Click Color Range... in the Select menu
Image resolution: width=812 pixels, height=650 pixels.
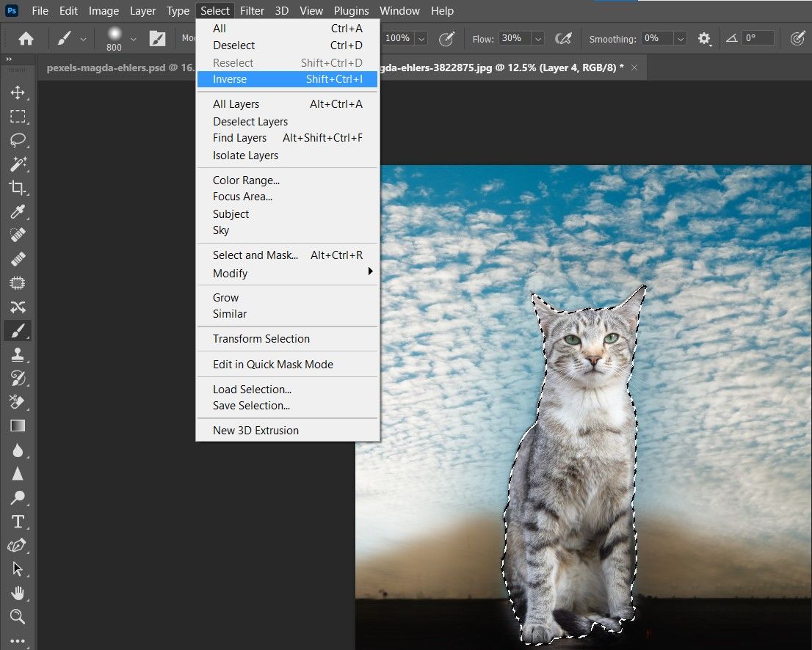[246, 180]
